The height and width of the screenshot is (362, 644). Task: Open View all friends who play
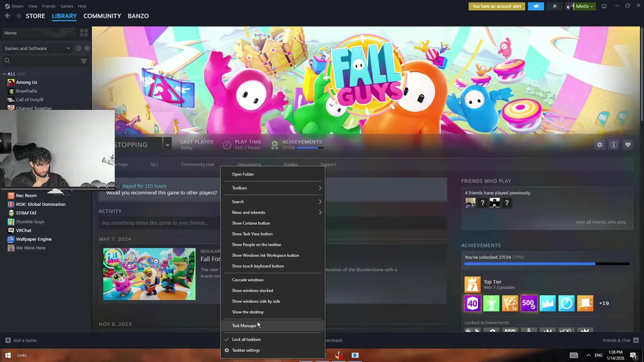pyautogui.click(x=600, y=222)
